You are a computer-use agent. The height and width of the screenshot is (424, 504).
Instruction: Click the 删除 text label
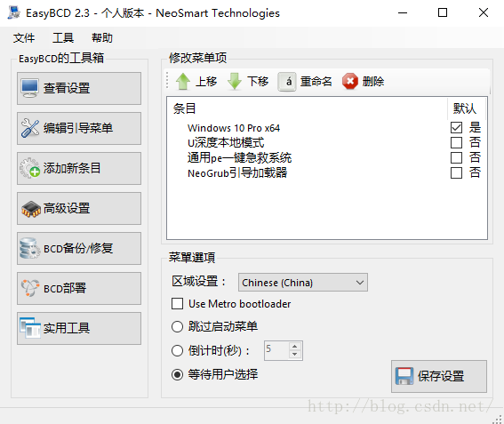coord(373,81)
